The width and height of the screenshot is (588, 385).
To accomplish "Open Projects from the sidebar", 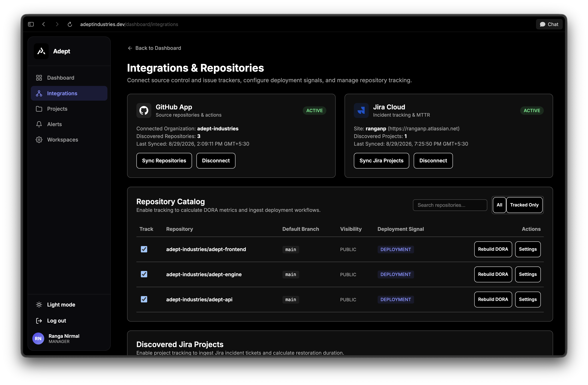I will pyautogui.click(x=69, y=109).
